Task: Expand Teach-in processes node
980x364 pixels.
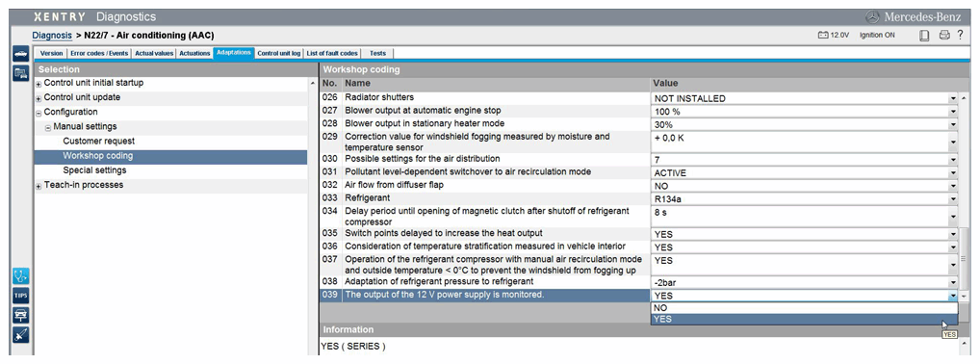Action: 39,186
